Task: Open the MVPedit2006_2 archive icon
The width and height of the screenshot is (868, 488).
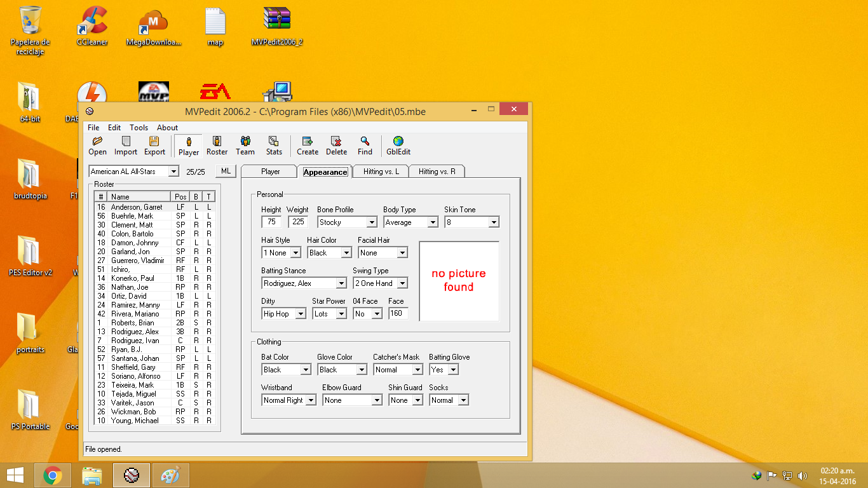Action: pos(277,26)
